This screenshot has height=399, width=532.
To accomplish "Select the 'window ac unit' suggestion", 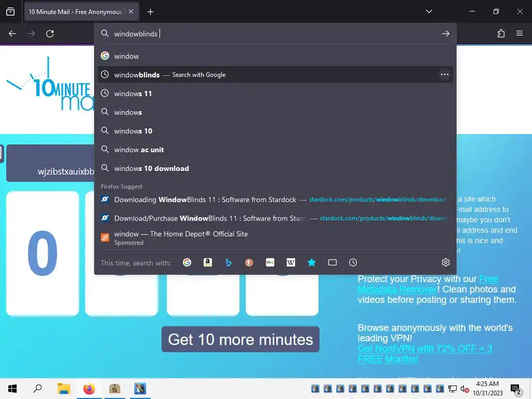I will (275, 150).
